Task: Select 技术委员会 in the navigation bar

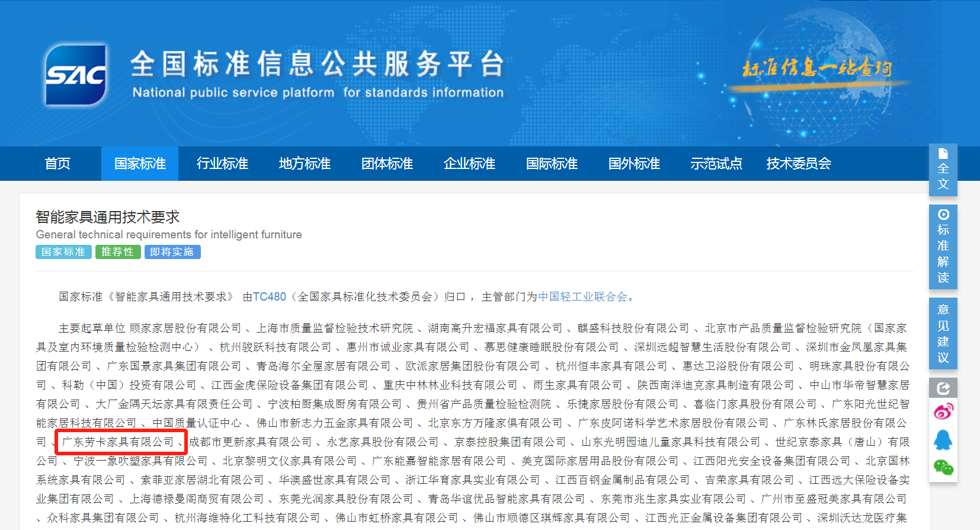Action: (x=799, y=164)
